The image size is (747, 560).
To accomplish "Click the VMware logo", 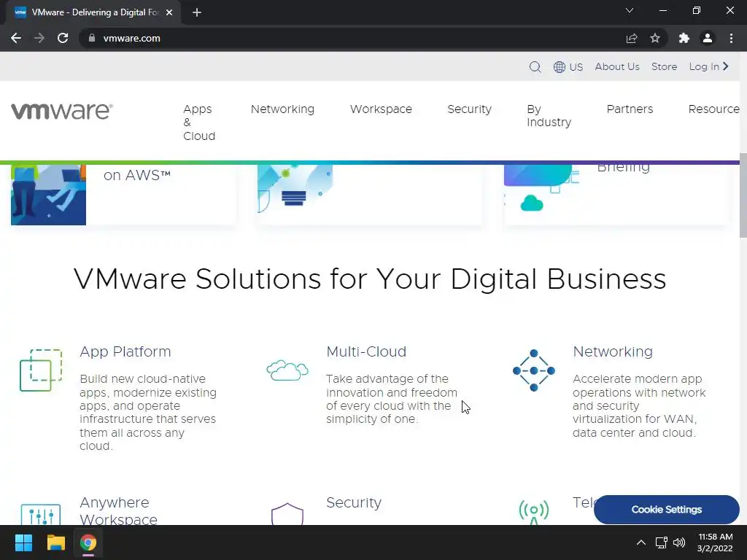I will coord(62,111).
